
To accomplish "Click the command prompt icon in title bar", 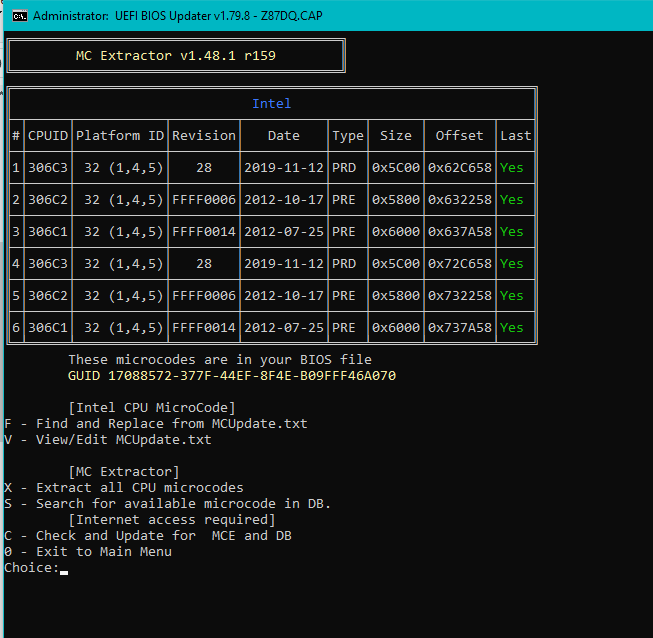I will click(20, 16).
